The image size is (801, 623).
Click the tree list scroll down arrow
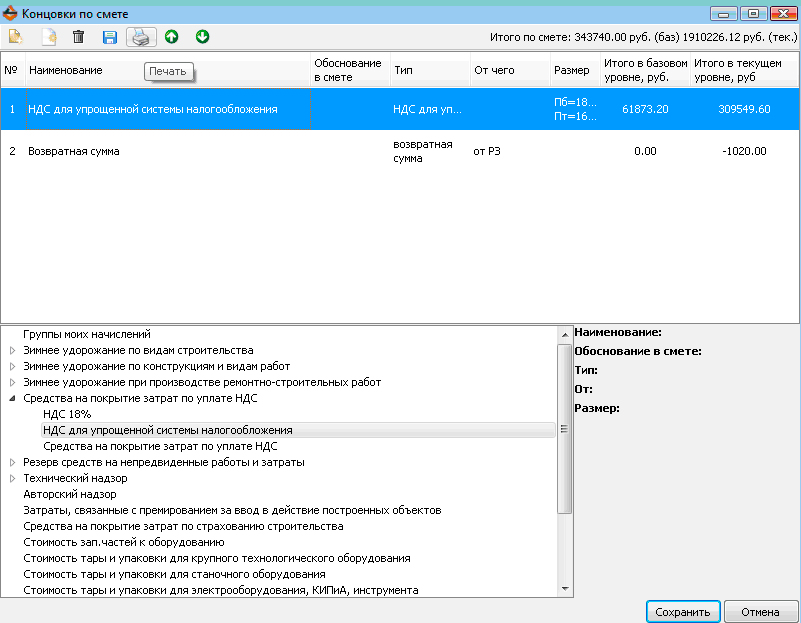click(x=565, y=589)
